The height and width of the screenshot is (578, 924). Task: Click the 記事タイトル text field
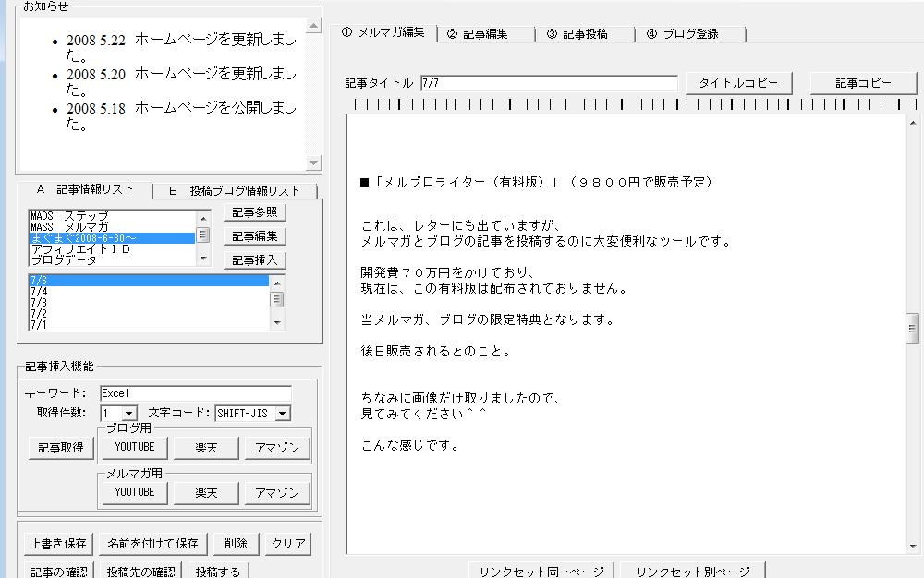coord(549,83)
